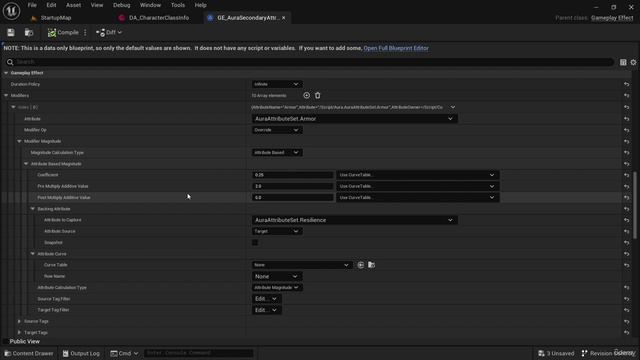
Task: Reset Attribute to Capture to default
Action: tap(627, 220)
